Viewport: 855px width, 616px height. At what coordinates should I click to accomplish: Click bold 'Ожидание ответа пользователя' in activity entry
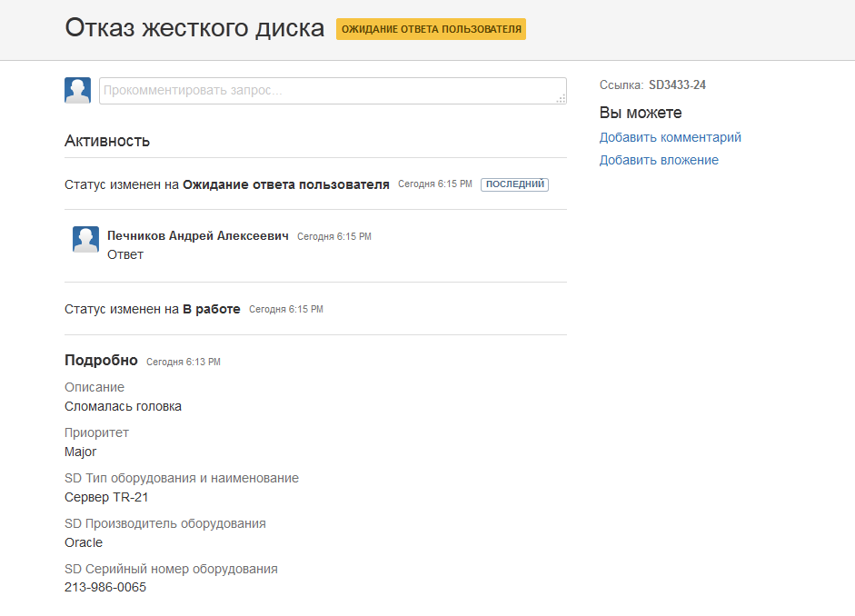[x=285, y=184]
